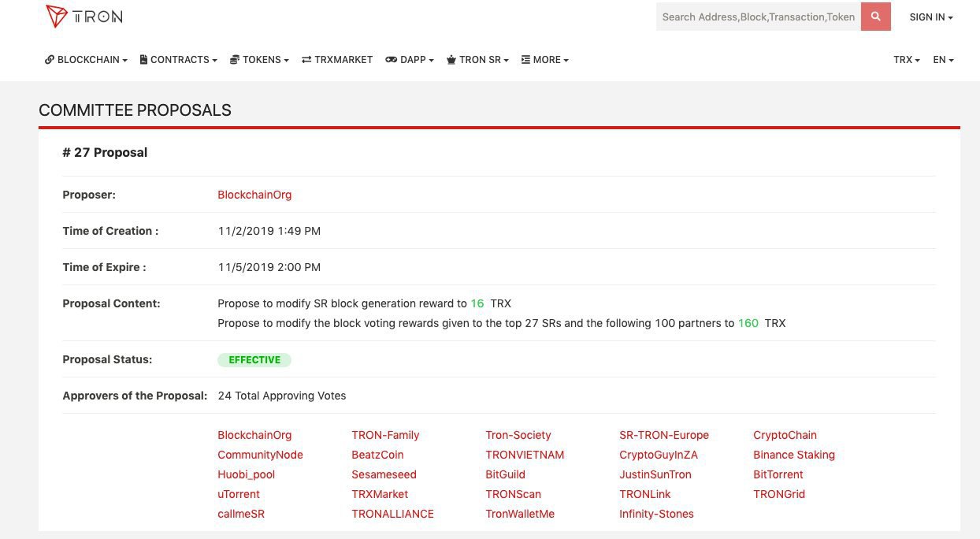Open approver JustinSunTron
Image resolution: width=980 pixels, height=539 pixels.
[x=655, y=474]
